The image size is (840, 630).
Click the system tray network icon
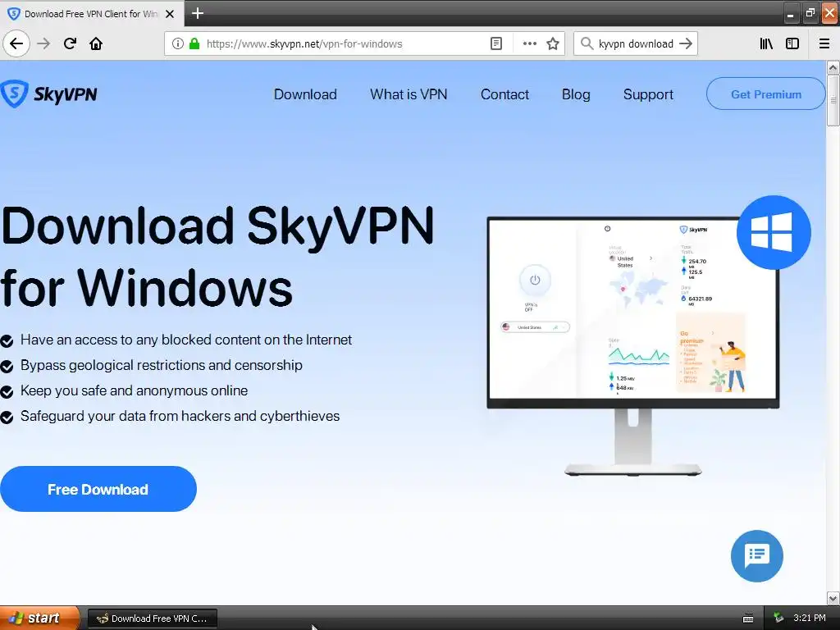click(778, 618)
